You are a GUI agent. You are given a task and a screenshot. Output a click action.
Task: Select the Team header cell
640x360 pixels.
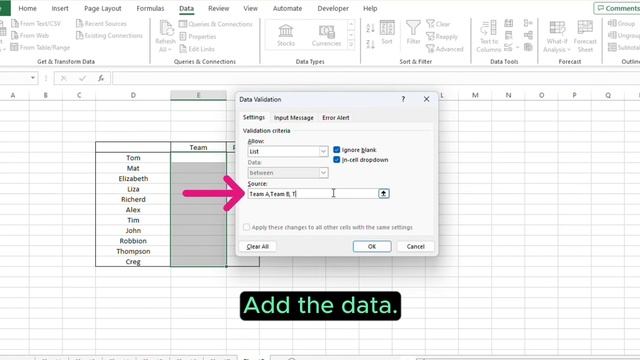click(198, 147)
